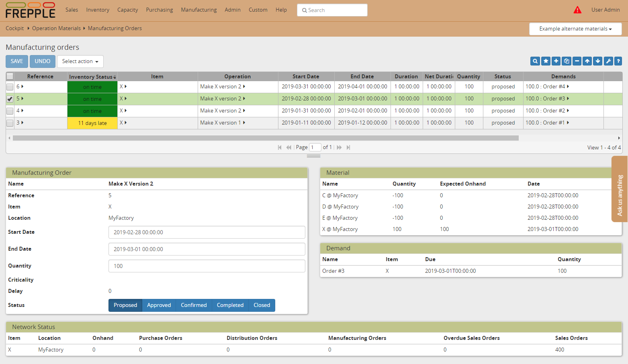
Task: Open the Manufacturing menu
Action: pos(198,10)
